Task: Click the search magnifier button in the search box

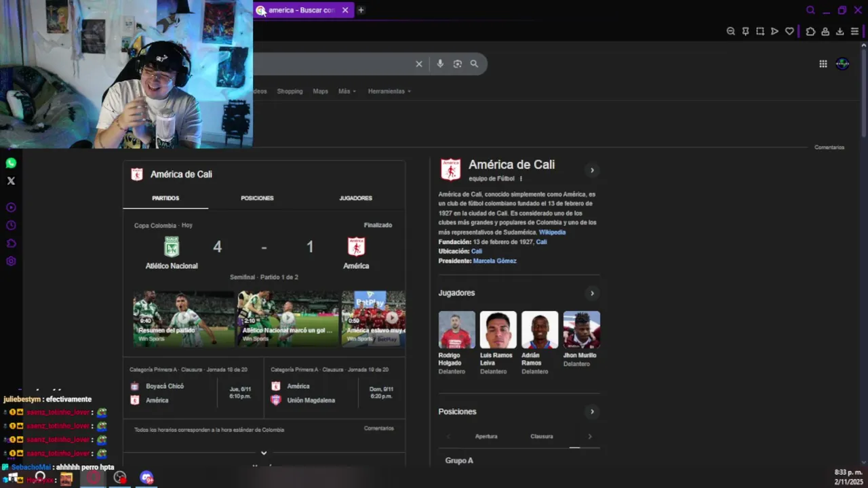Action: (474, 64)
